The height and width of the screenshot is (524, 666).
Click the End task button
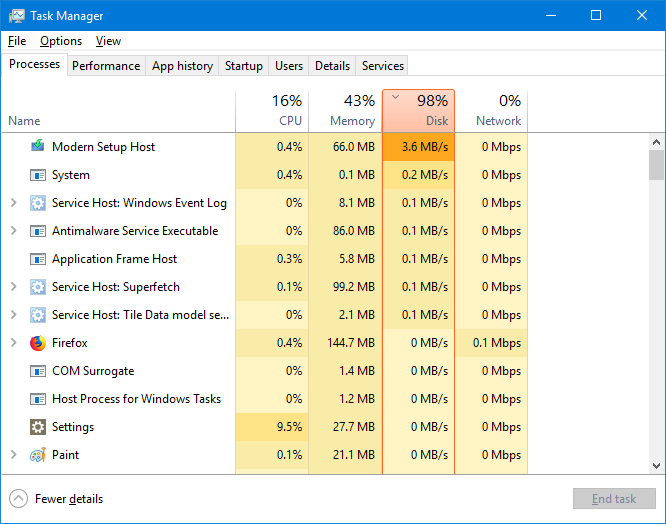[x=614, y=499]
